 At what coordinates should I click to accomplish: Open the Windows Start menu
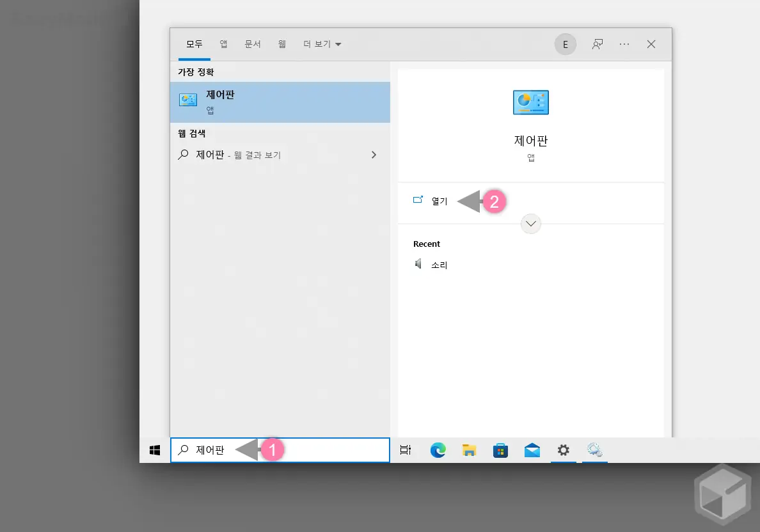click(x=155, y=450)
